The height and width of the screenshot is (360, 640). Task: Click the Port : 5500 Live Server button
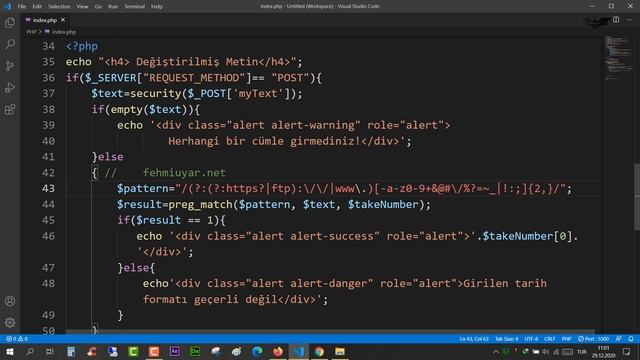(x=593, y=339)
